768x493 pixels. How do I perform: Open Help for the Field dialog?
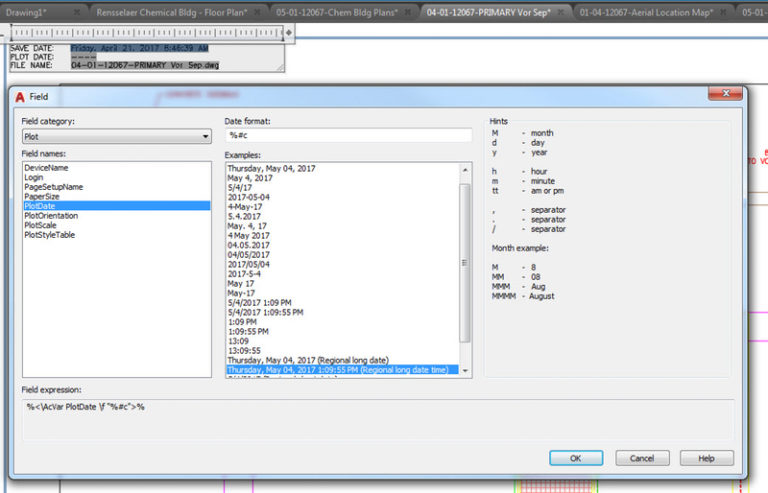706,458
